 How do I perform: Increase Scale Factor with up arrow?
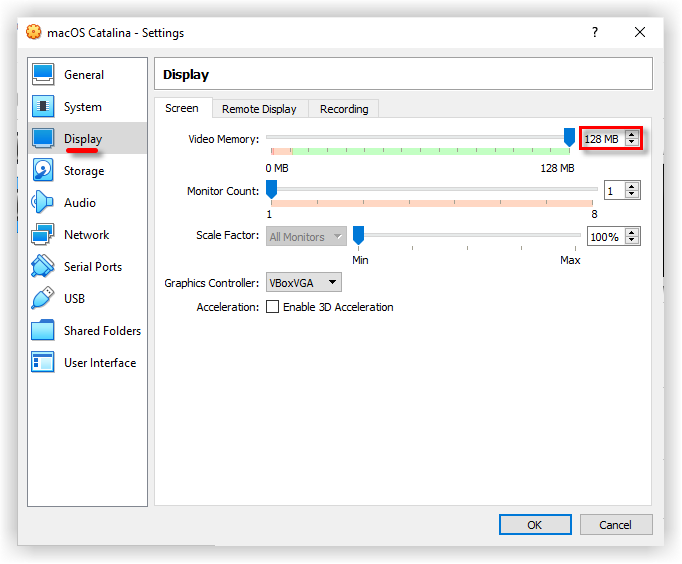pos(632,233)
